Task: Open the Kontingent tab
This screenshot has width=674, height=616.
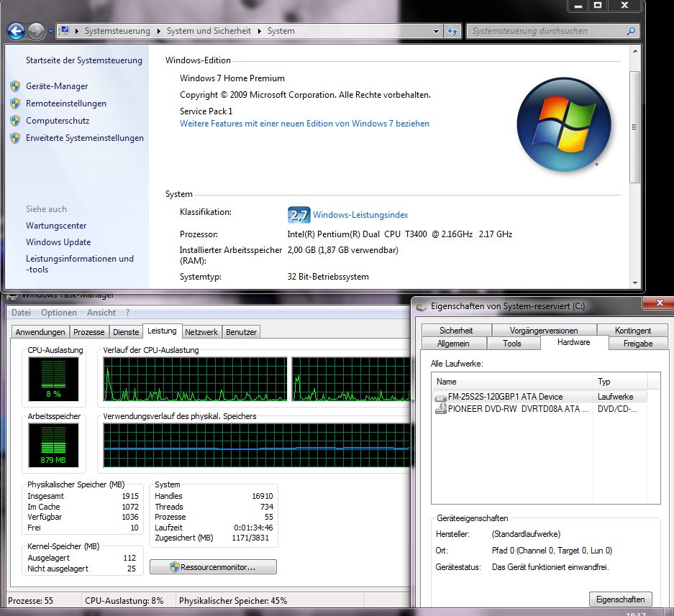Action: click(x=633, y=331)
